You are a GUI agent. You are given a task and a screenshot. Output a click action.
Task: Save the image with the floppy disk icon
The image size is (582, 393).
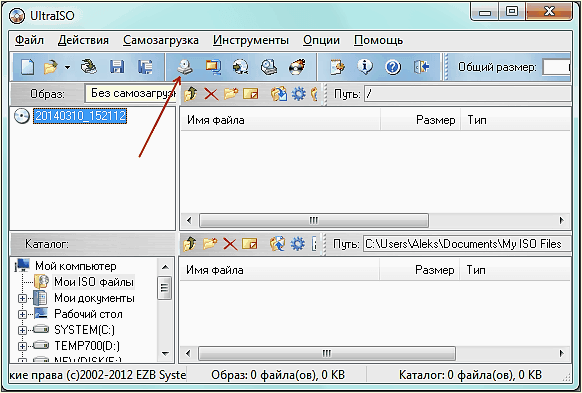[117, 67]
